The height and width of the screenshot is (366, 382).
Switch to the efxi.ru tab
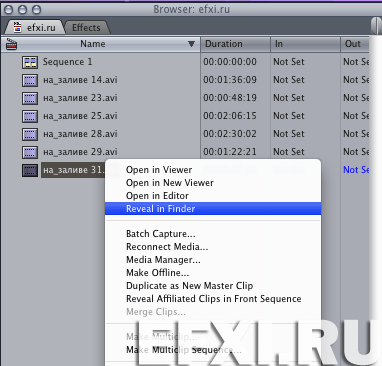[35, 27]
